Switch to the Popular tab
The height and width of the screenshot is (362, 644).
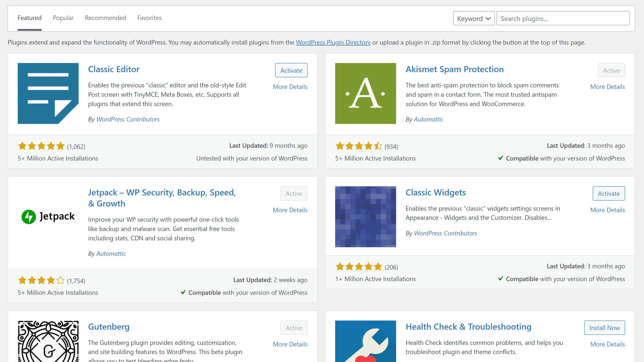[63, 18]
